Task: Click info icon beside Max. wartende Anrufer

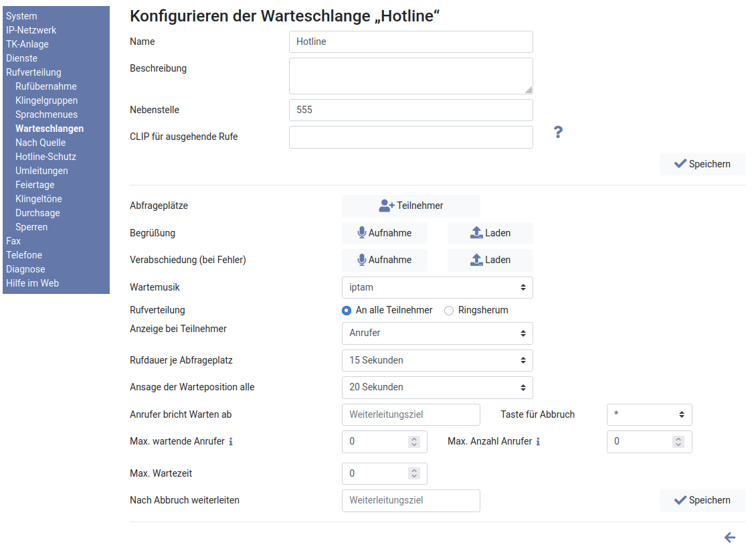Action: 231,442
